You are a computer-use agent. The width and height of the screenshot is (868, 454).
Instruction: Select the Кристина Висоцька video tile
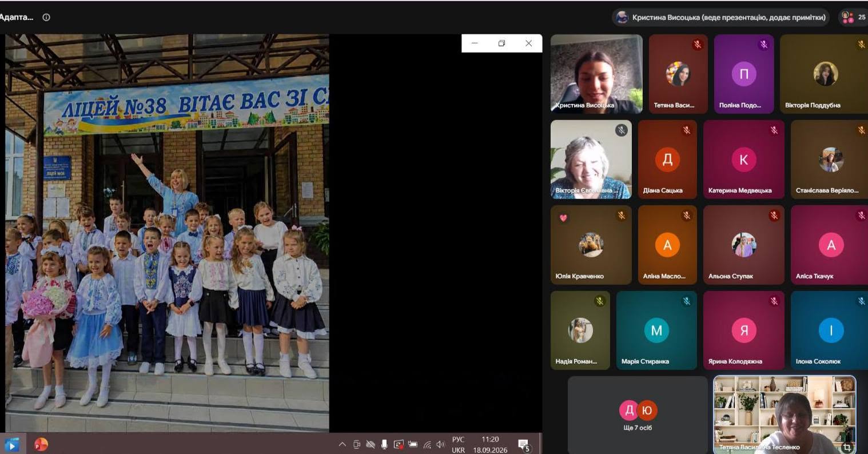click(596, 74)
